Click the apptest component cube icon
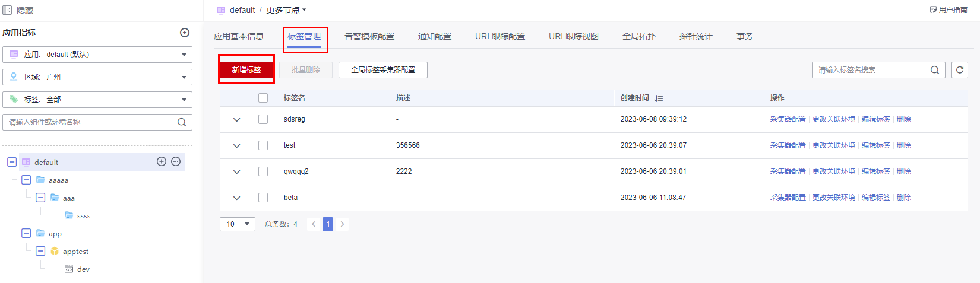The width and height of the screenshot is (980, 283). 55,251
